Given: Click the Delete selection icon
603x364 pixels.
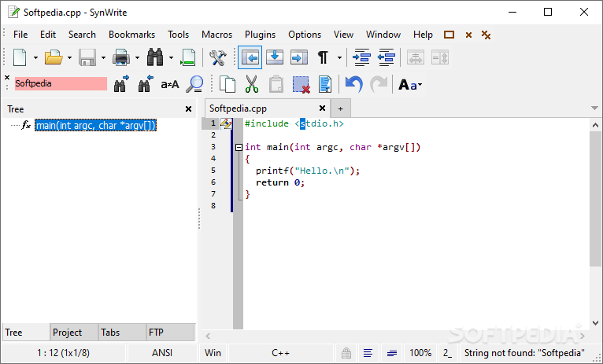Looking at the screenshot, I should click(x=301, y=84).
